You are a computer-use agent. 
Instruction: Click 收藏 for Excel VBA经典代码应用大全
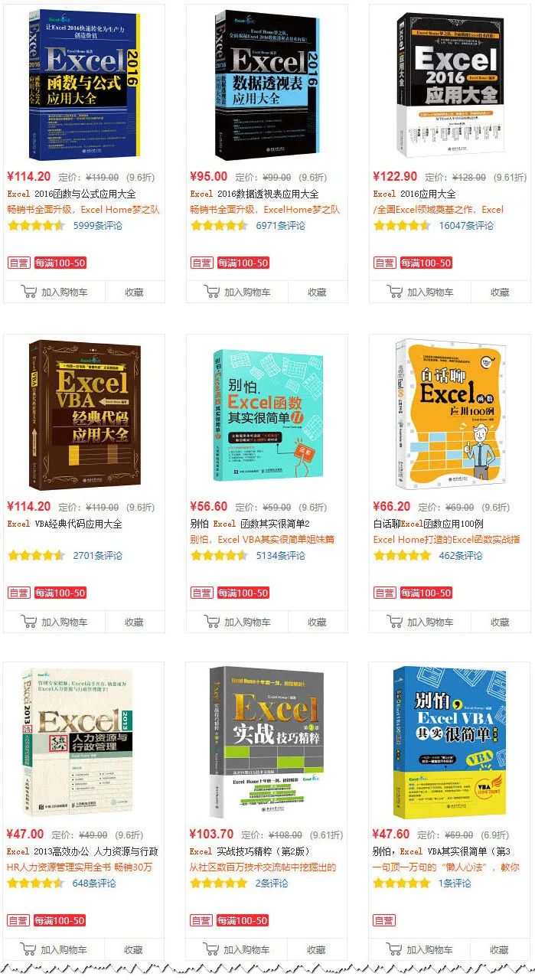134,622
